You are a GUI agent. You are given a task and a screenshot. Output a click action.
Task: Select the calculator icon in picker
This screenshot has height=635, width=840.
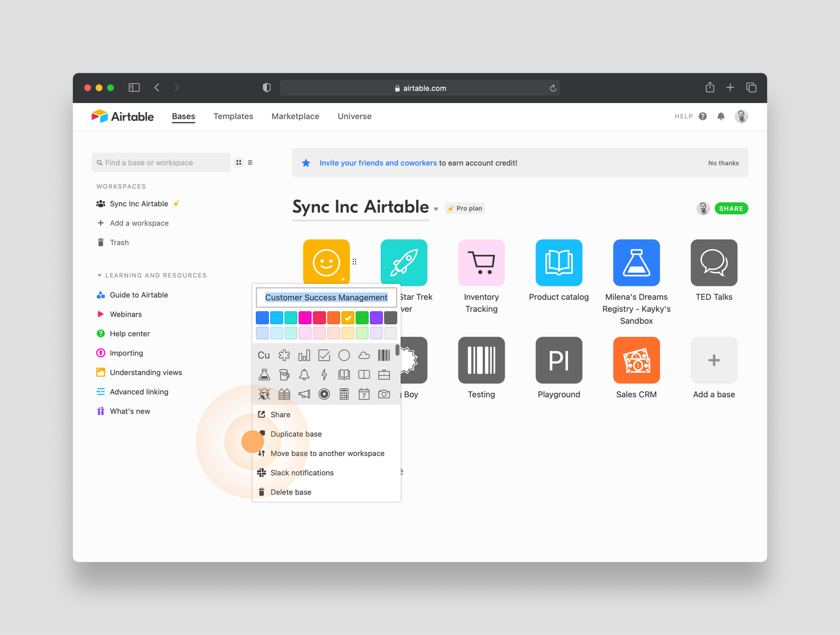[344, 394]
